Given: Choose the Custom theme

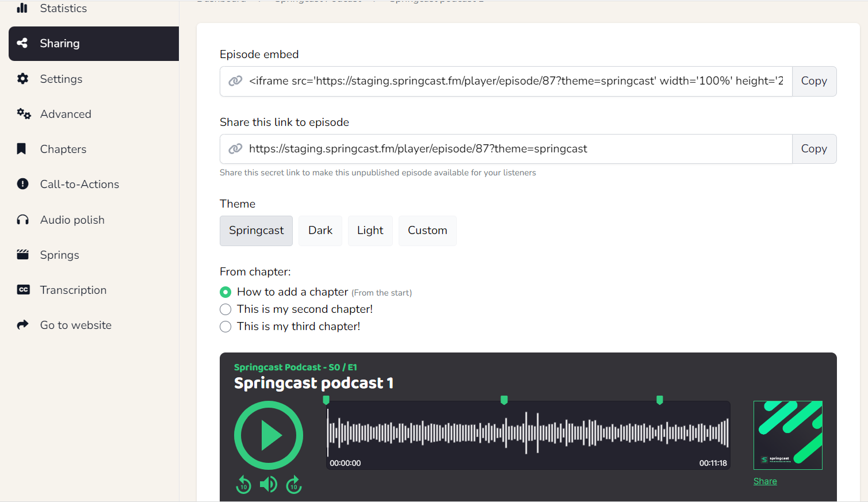Looking at the screenshot, I should tap(427, 231).
